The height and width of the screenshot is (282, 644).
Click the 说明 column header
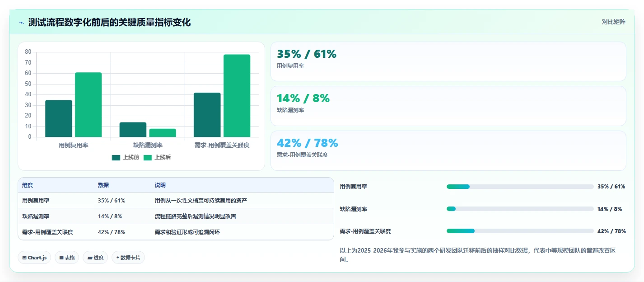pyautogui.click(x=160, y=185)
